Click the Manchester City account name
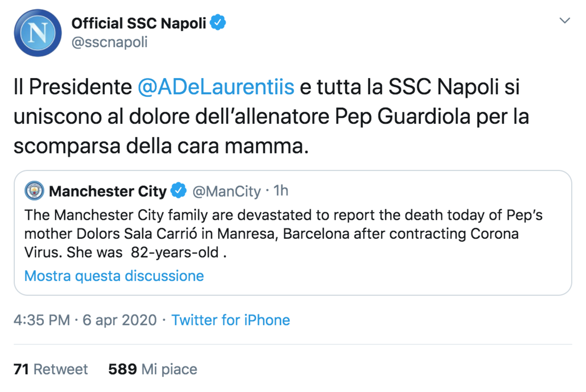 pos(108,191)
